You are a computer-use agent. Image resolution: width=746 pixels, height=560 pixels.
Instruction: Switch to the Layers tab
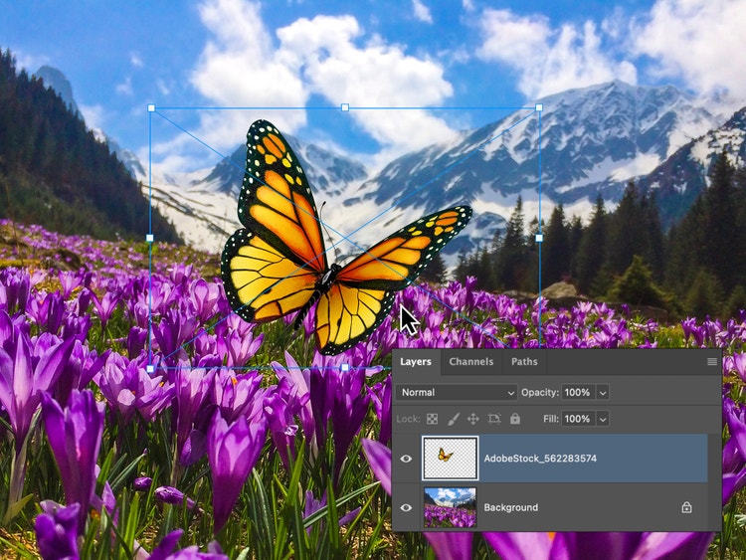click(x=416, y=362)
